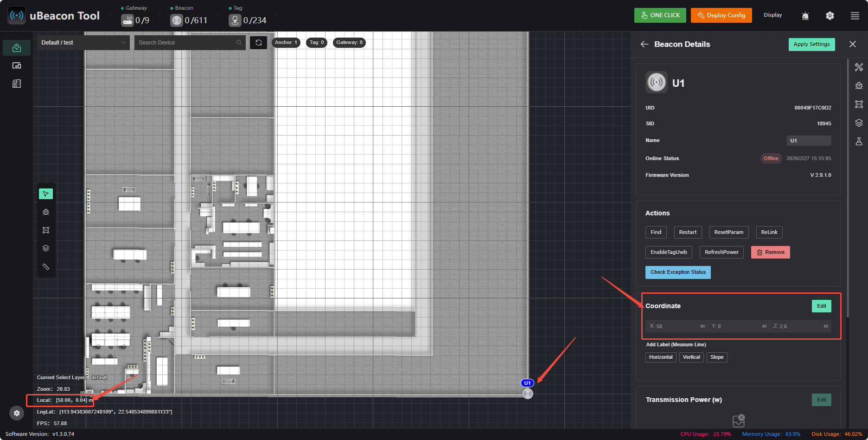The image size is (868, 440).
Task: Click the layers icon in map toolbar
Action: coord(46,248)
